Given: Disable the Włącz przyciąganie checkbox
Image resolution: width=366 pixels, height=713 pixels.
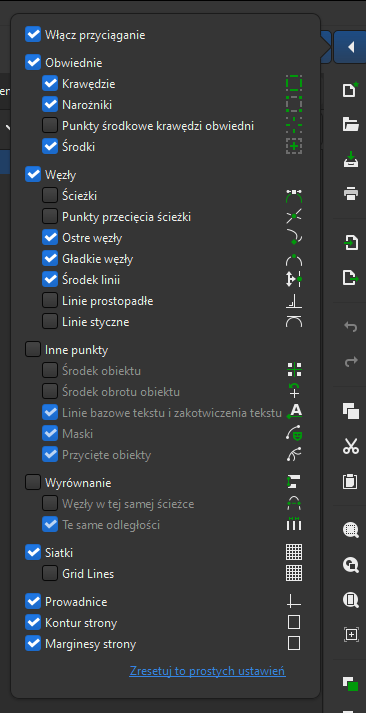Looking at the screenshot, I should (33, 35).
